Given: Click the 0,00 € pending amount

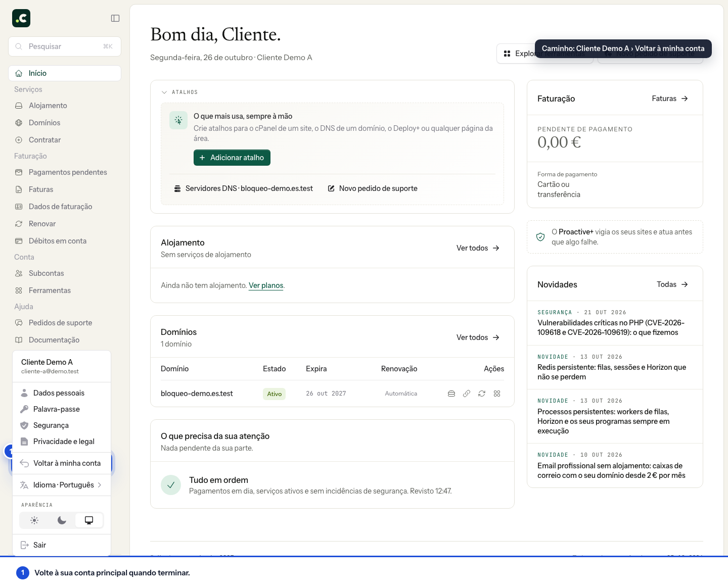Looking at the screenshot, I should click(559, 142).
